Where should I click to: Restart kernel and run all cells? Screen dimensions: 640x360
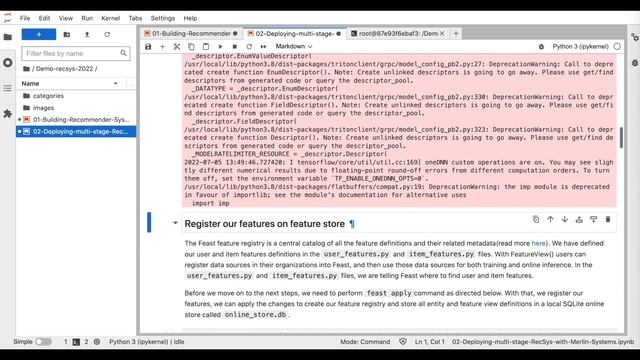(264, 47)
